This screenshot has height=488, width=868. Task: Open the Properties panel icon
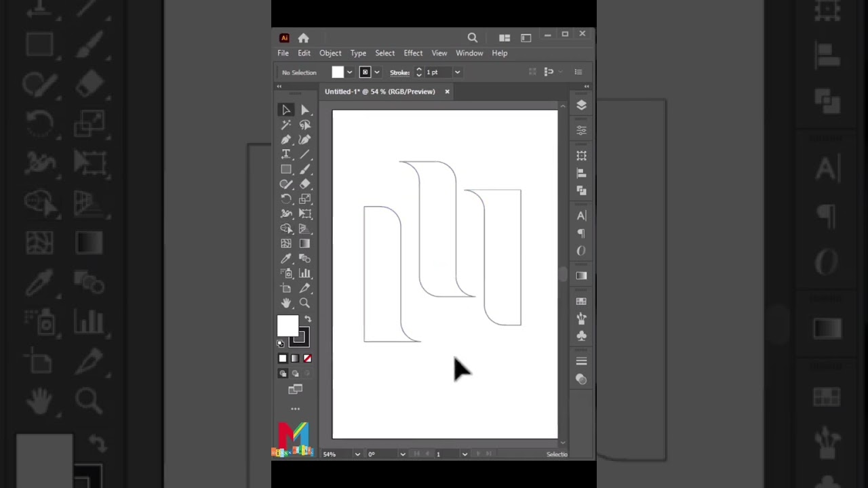[581, 130]
